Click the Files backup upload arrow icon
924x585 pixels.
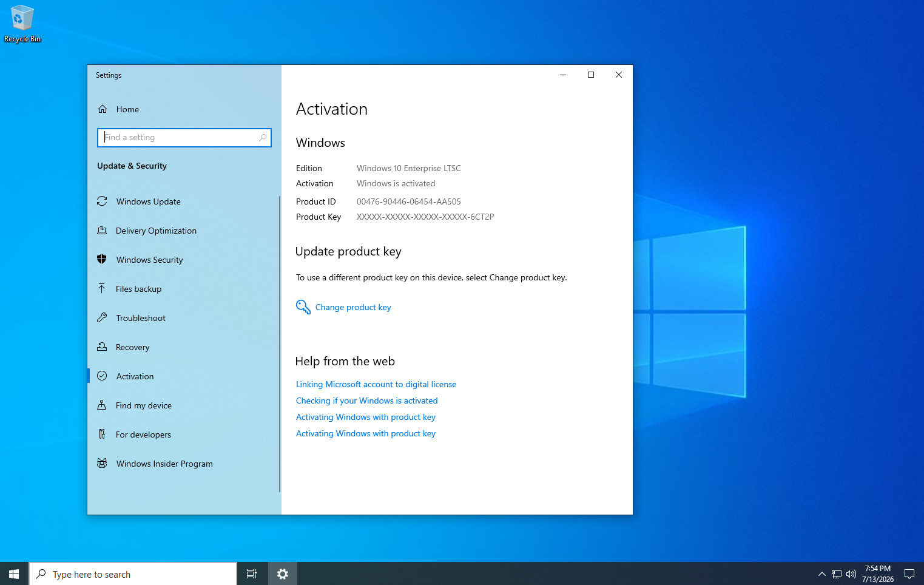102,288
